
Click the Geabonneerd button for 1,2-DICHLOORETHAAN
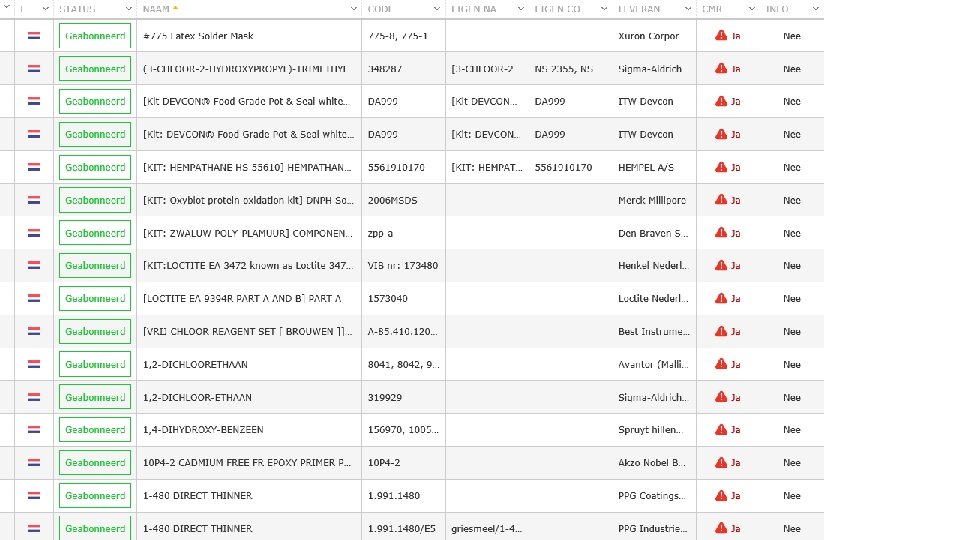pyautogui.click(x=95, y=364)
